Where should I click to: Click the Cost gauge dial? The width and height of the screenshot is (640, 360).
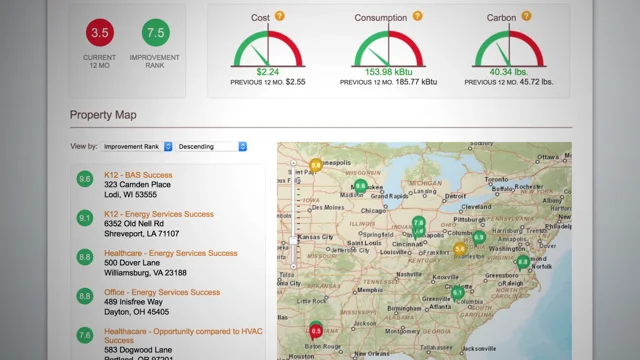(268, 48)
